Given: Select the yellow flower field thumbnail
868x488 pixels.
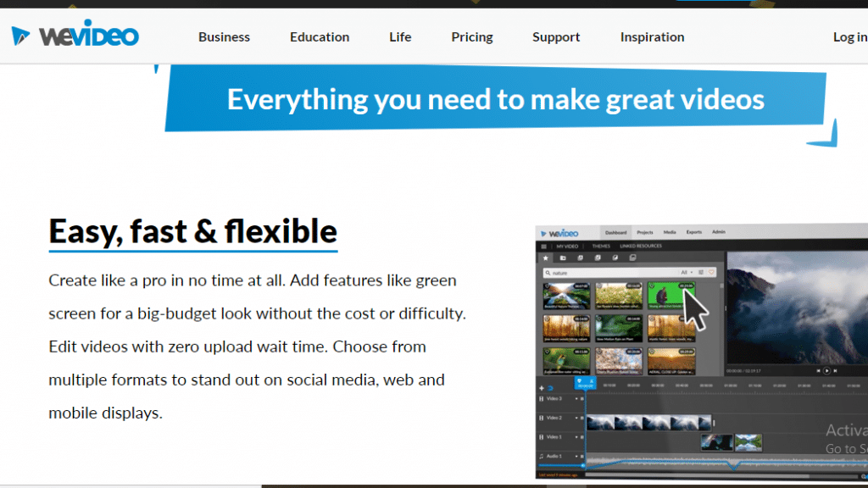Looking at the screenshot, I should click(x=619, y=296).
